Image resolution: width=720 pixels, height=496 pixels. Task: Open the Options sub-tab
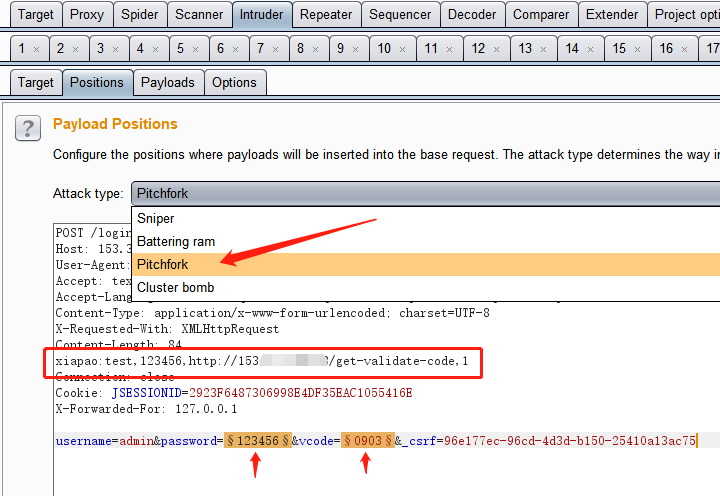pos(234,83)
